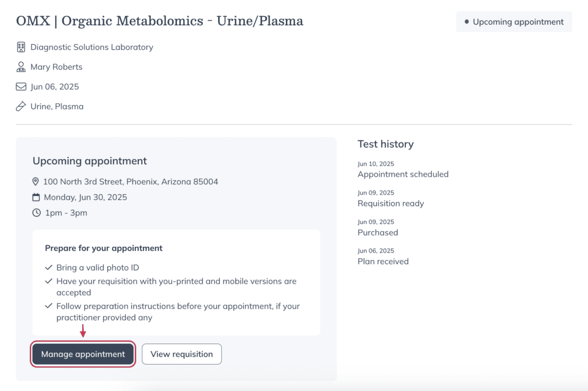
Task: Click the checkmark next to Bring a valid photo ID
Action: point(48,268)
